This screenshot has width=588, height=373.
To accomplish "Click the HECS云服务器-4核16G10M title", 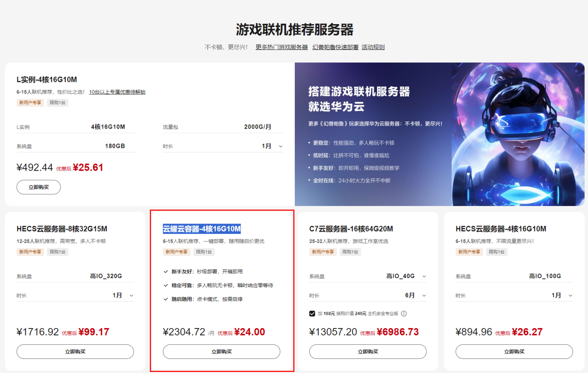I will coord(501,229).
